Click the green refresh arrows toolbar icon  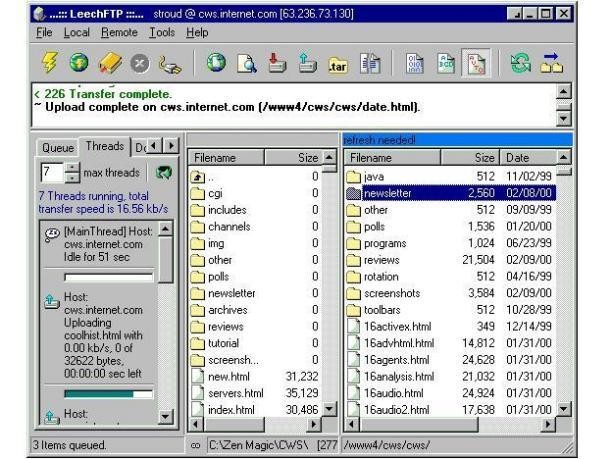pyautogui.click(x=521, y=62)
